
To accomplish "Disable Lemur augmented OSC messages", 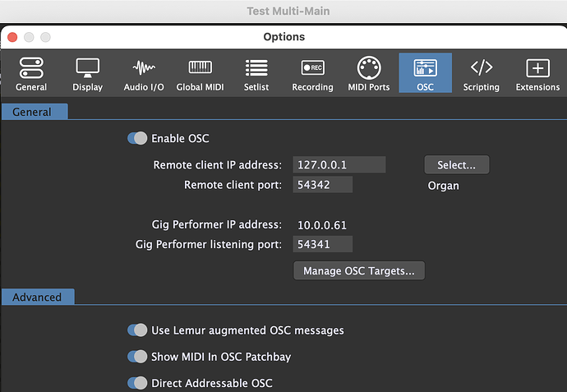I will pos(137,330).
